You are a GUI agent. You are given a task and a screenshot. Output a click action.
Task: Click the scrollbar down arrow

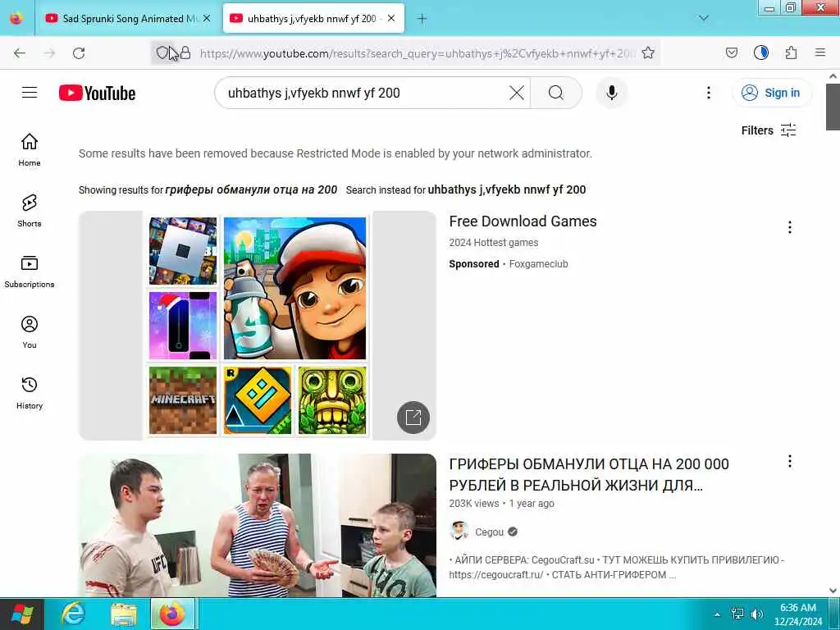click(833, 591)
